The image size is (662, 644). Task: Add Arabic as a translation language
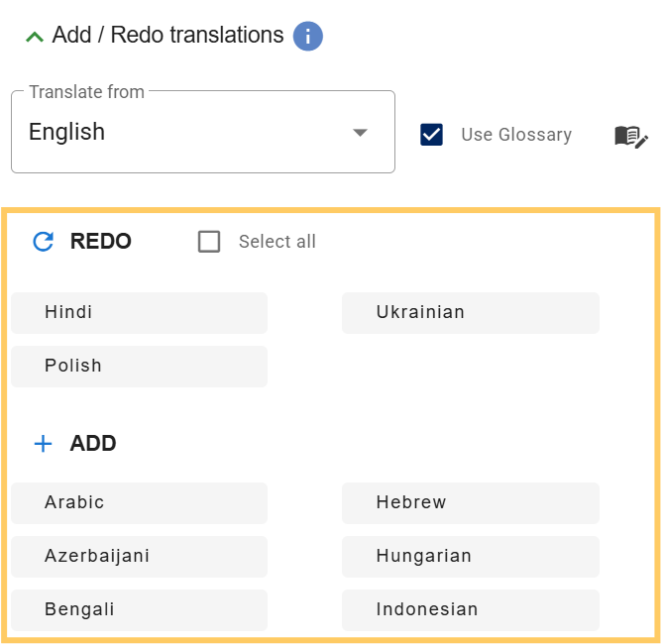[139, 503]
